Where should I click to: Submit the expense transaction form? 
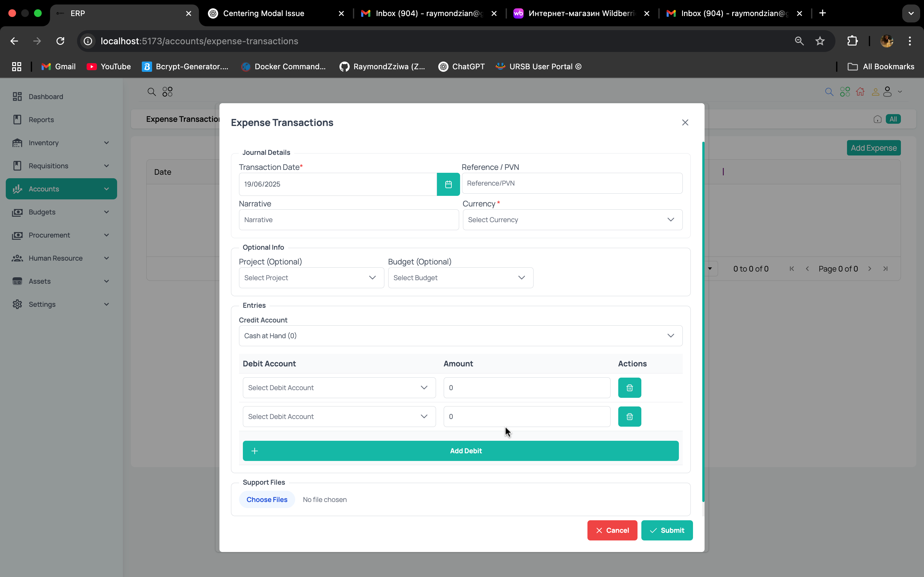coord(666,531)
